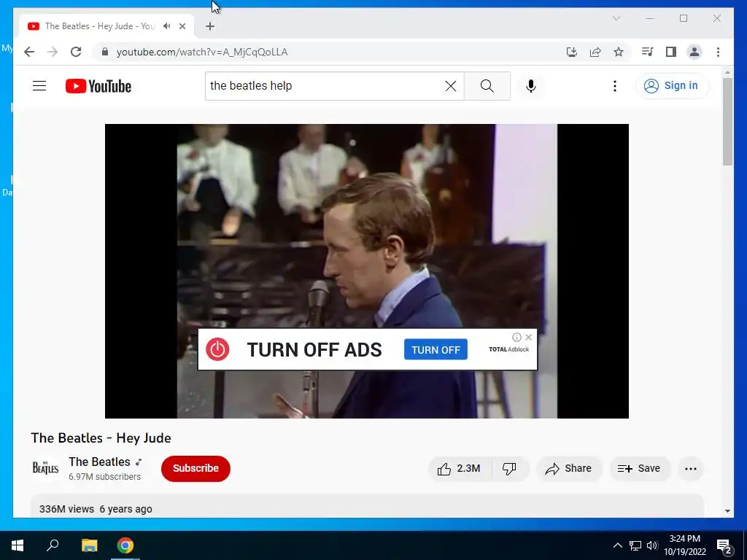
Task: Dislike the video with thumbs down
Action: pos(510,469)
